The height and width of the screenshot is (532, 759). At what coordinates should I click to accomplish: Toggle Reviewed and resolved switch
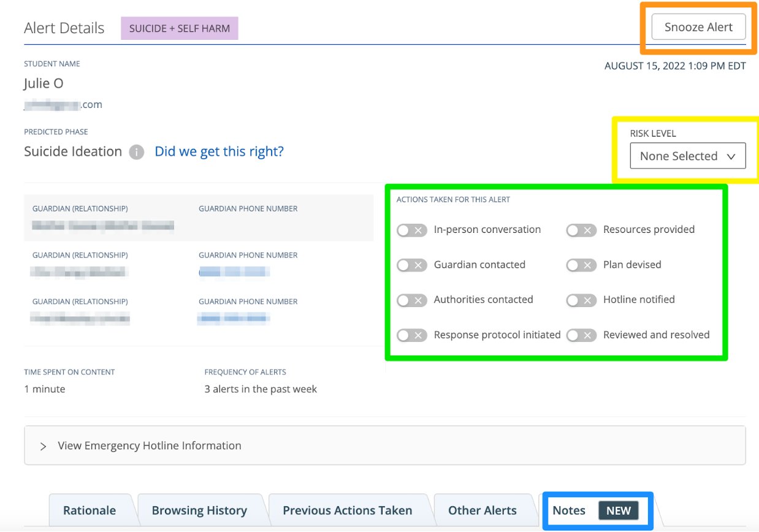pos(581,335)
